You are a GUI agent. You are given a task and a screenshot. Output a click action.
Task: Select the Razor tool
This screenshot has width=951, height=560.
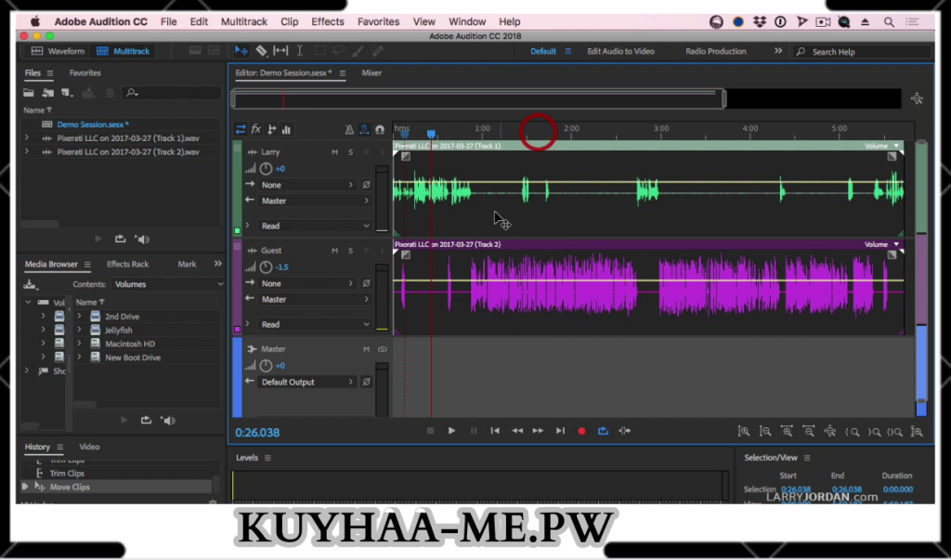coord(261,51)
